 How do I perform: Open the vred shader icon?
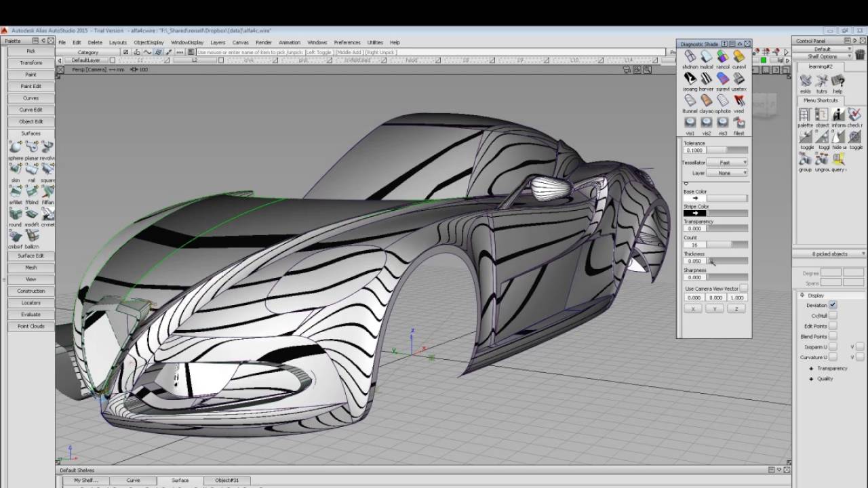point(738,101)
